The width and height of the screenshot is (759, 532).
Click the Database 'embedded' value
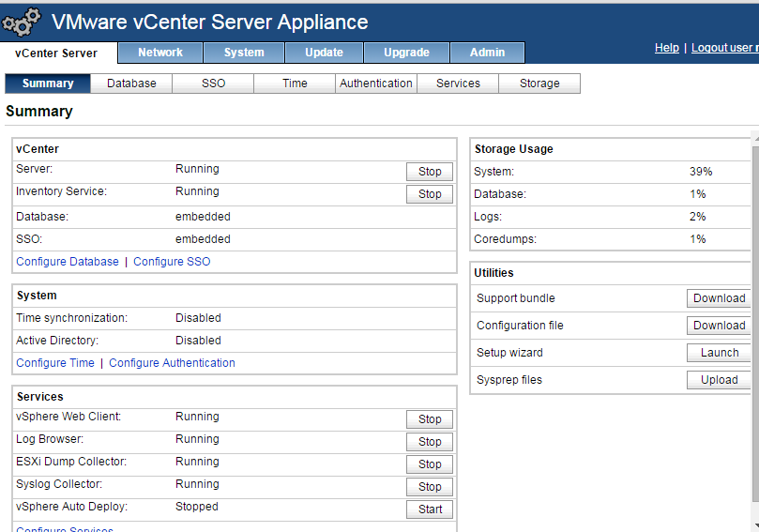(203, 217)
